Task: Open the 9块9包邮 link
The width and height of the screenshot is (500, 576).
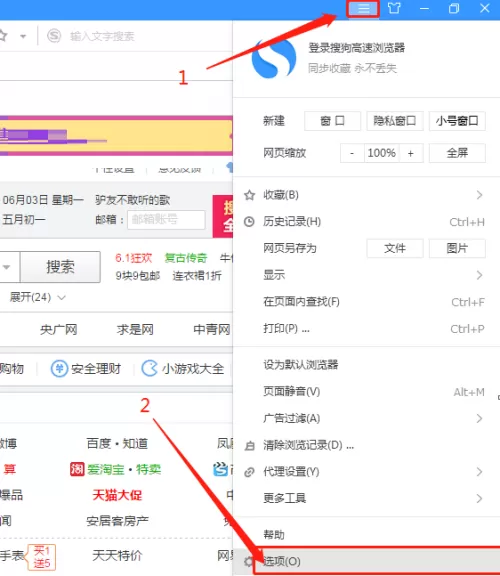Action: point(138,276)
